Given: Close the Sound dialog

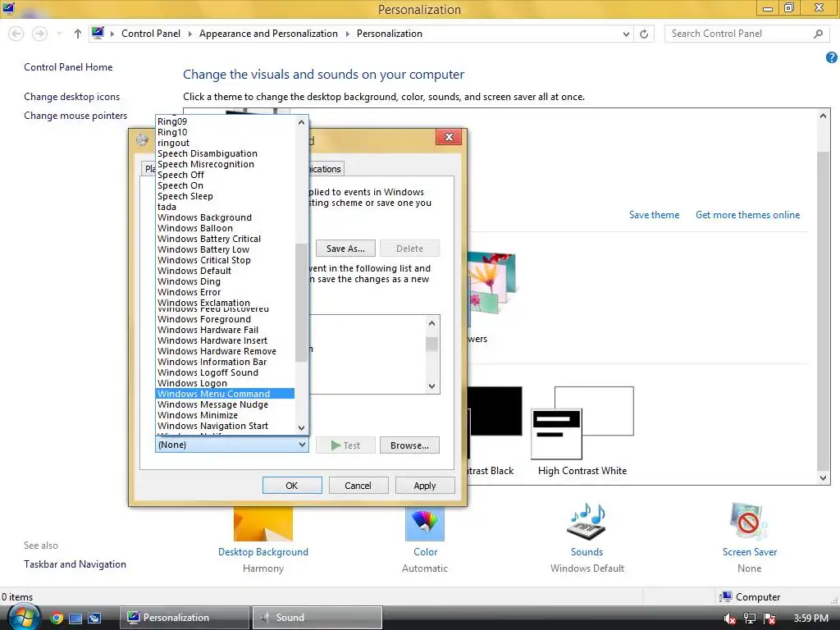Looking at the screenshot, I should pyautogui.click(x=449, y=137).
